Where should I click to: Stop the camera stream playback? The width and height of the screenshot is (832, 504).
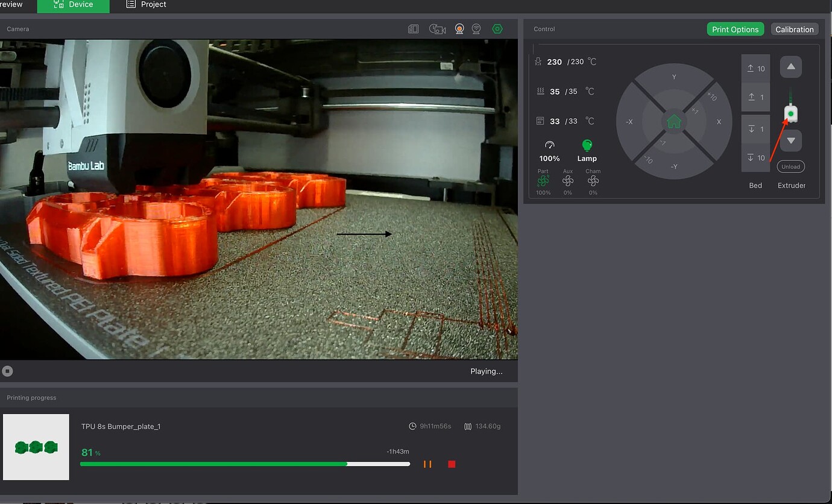pyautogui.click(x=7, y=371)
